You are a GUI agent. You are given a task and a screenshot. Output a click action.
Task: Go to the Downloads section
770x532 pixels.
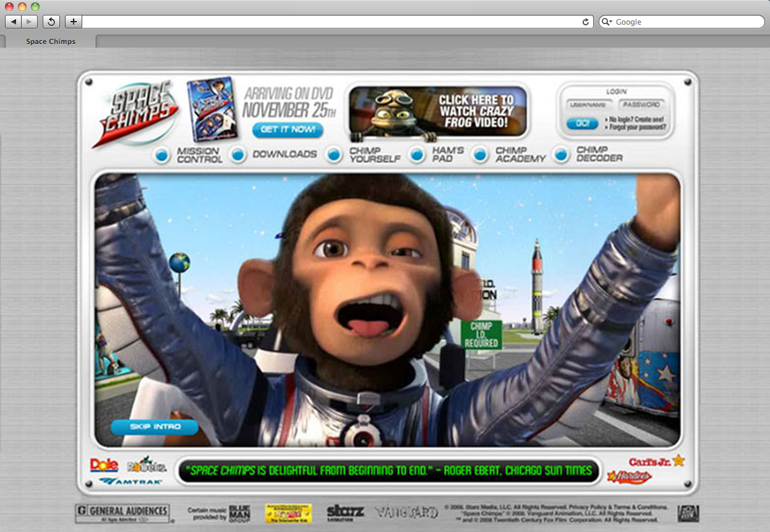284,154
